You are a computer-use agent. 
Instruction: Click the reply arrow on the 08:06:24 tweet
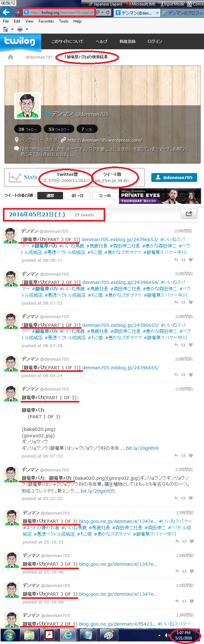(x=176, y=375)
